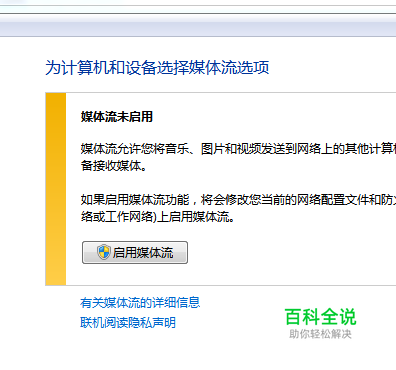This screenshot has height=370, width=396.
Task: Click paragraph starting 如果启用媒体流功能
Action: coord(238,208)
